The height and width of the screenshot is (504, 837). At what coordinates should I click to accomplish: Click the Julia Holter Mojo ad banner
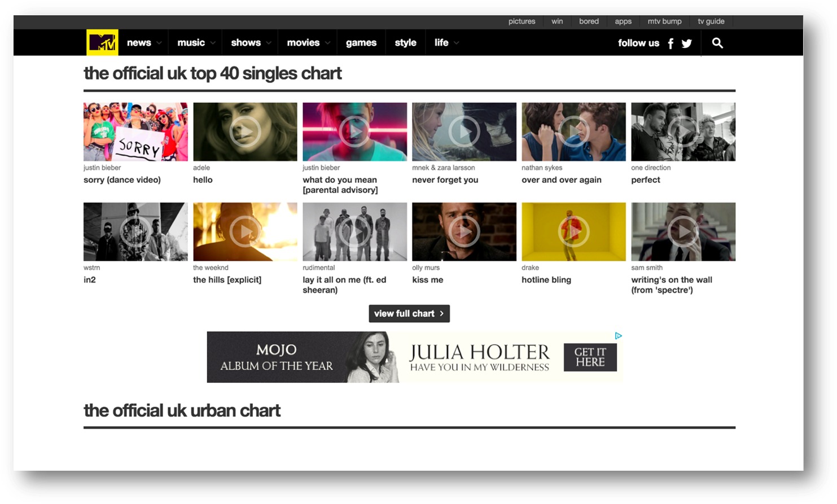coord(415,357)
